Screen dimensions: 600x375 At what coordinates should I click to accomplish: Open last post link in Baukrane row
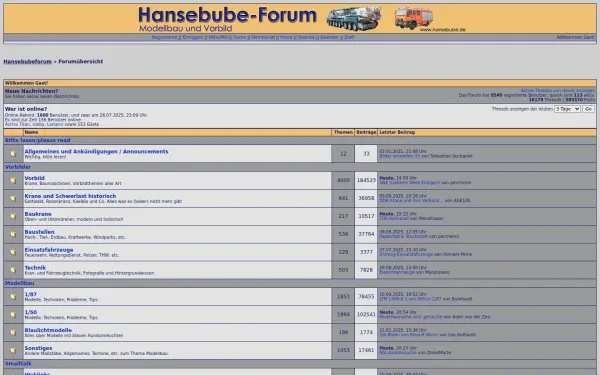click(394, 218)
